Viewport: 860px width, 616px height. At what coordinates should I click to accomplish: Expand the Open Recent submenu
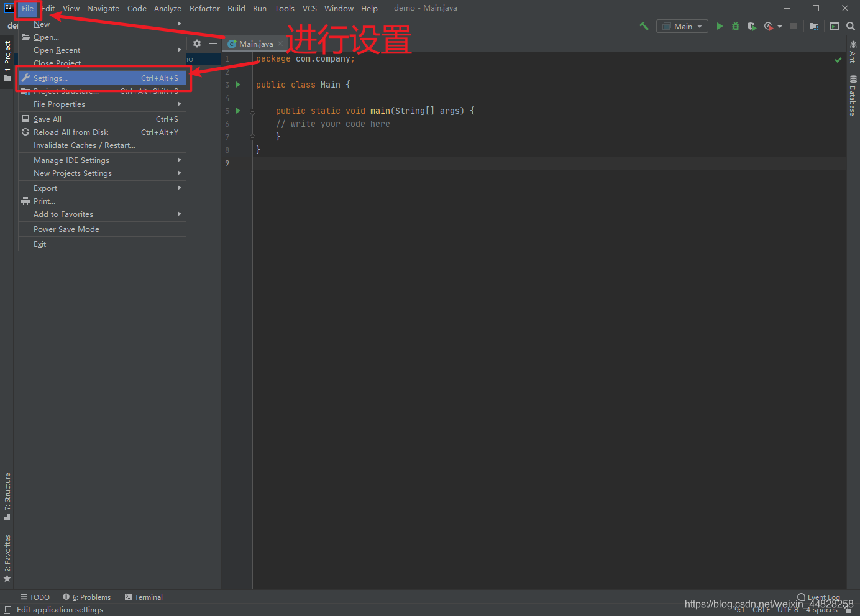coord(102,50)
